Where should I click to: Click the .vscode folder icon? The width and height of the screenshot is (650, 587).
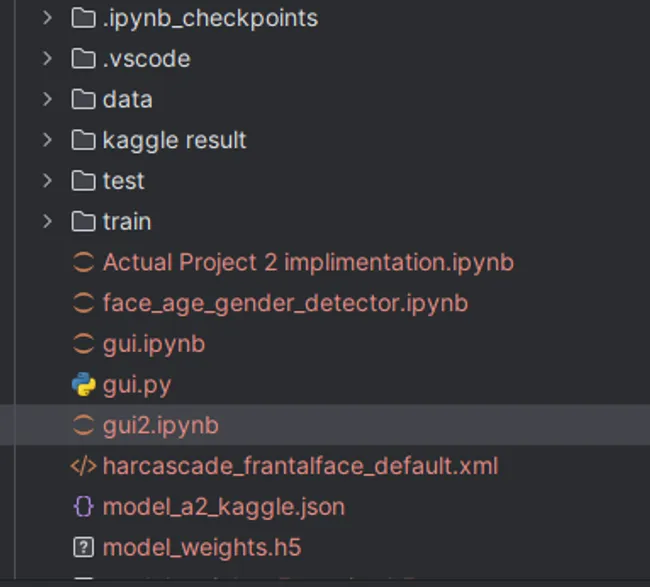click(83, 59)
